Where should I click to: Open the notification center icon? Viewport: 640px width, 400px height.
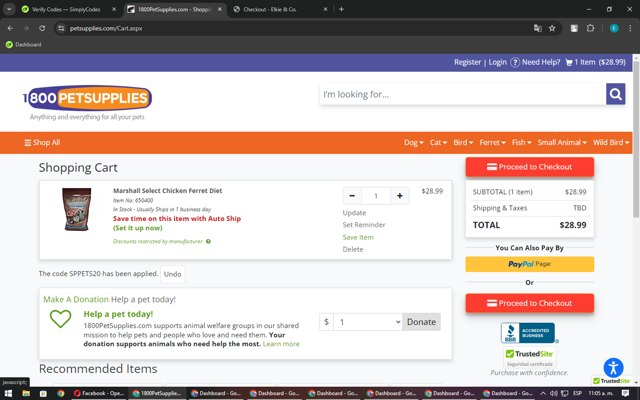tap(625, 393)
